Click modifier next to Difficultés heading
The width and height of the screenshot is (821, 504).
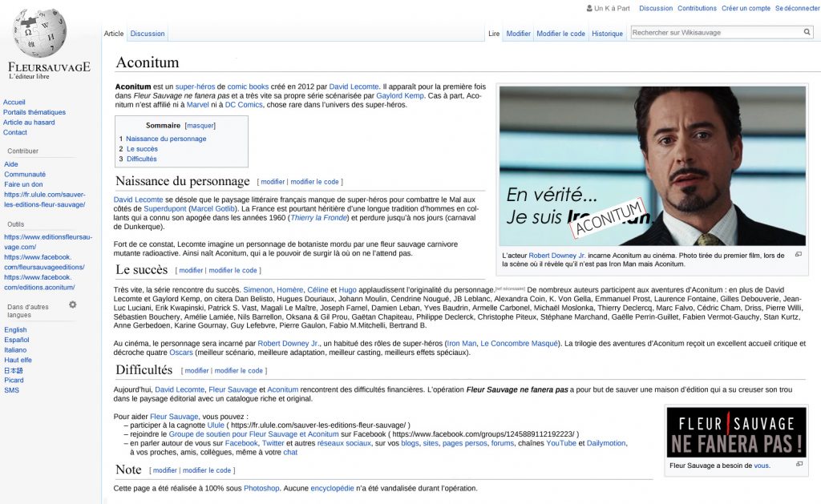pos(197,370)
